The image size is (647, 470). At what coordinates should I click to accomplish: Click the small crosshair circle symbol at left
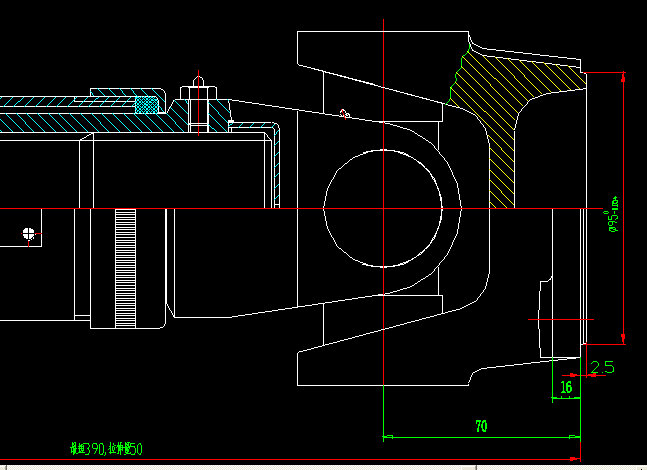(x=28, y=235)
